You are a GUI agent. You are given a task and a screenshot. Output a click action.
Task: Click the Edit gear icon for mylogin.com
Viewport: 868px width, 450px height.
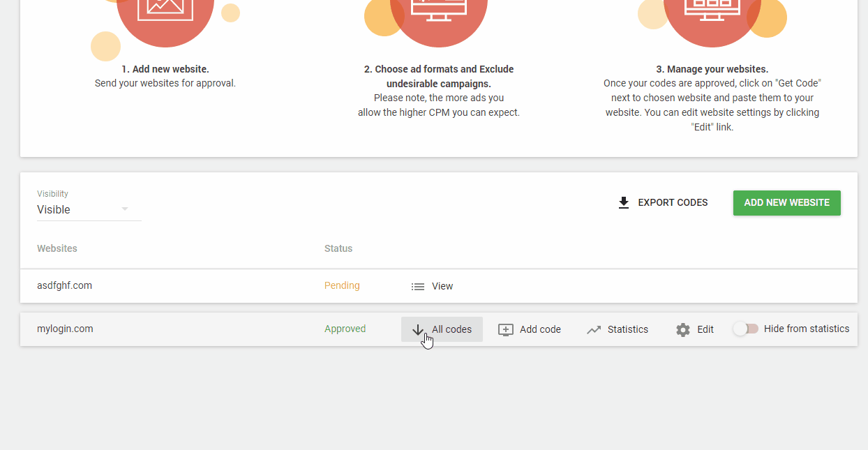click(683, 329)
